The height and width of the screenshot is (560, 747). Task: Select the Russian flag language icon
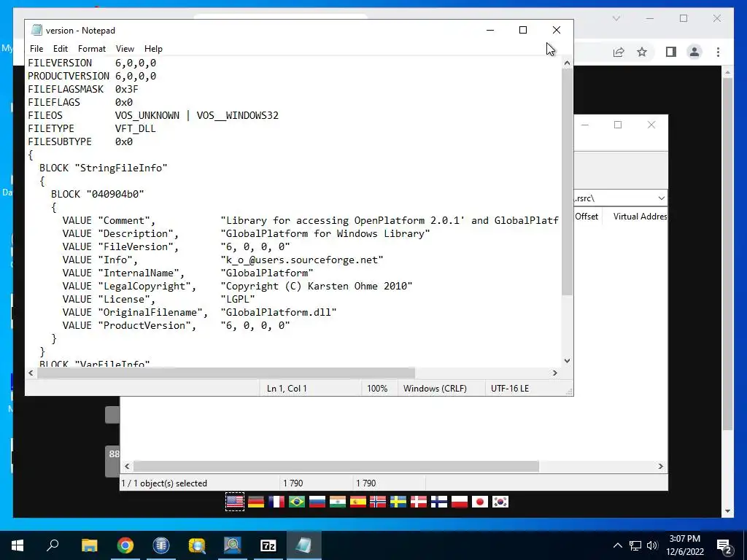[317, 502]
